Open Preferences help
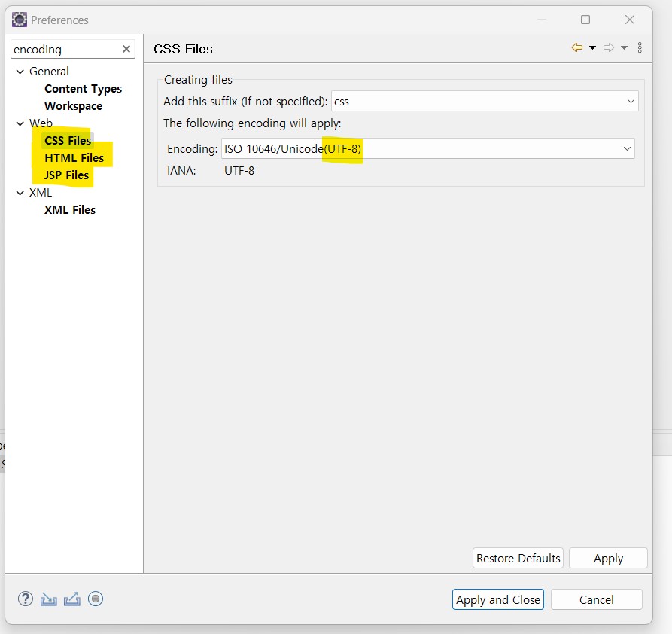This screenshot has height=634, width=672. pos(26,599)
